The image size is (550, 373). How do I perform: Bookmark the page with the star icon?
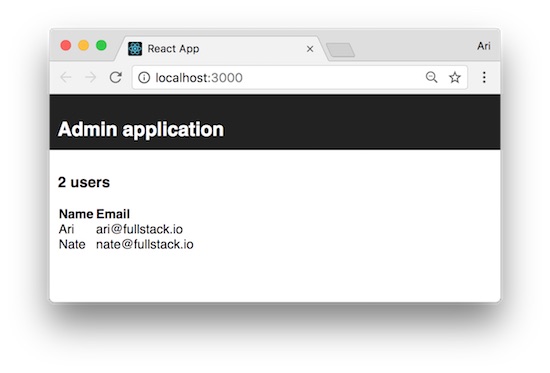click(x=455, y=77)
